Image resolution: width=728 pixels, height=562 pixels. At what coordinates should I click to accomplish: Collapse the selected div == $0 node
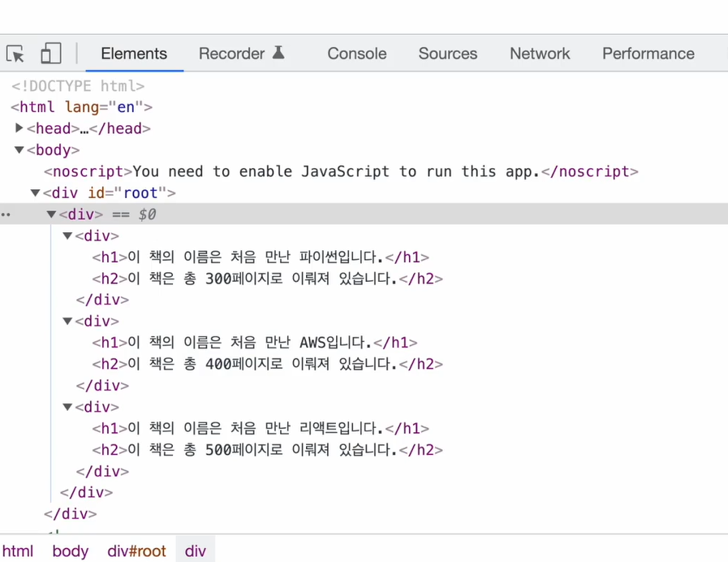[51, 214]
